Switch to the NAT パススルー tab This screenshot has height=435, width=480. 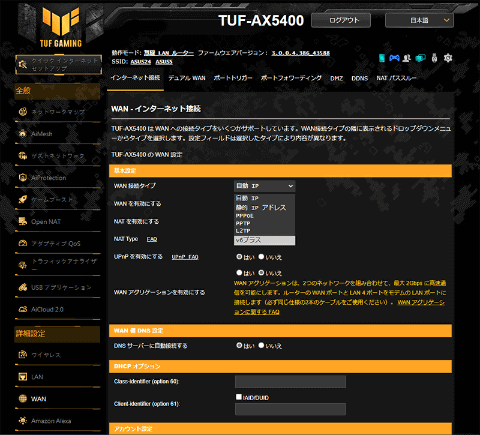(x=396, y=78)
